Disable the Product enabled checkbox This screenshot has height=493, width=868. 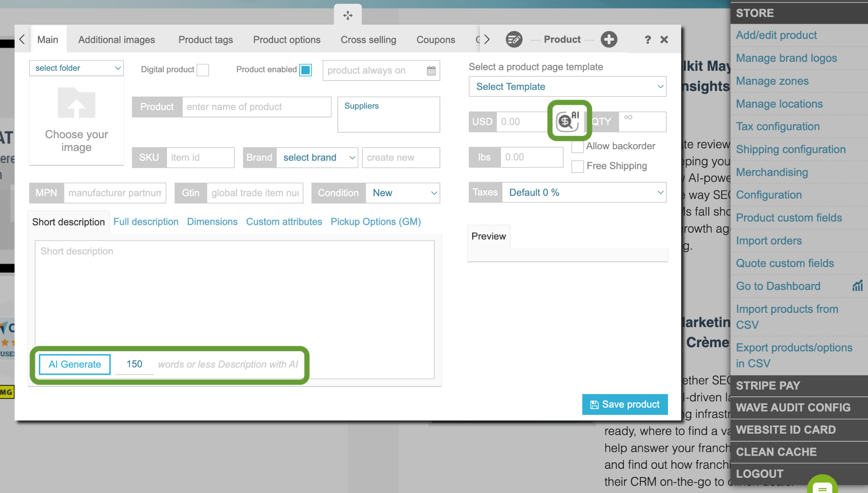tap(305, 70)
